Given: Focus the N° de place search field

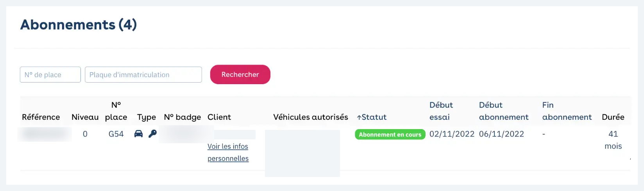Looking at the screenshot, I should coord(50,74).
